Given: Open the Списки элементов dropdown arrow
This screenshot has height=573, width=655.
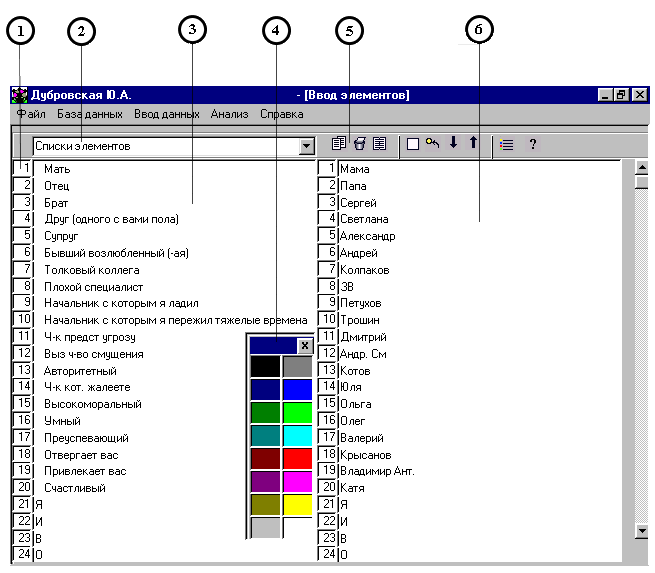Looking at the screenshot, I should 306,146.
